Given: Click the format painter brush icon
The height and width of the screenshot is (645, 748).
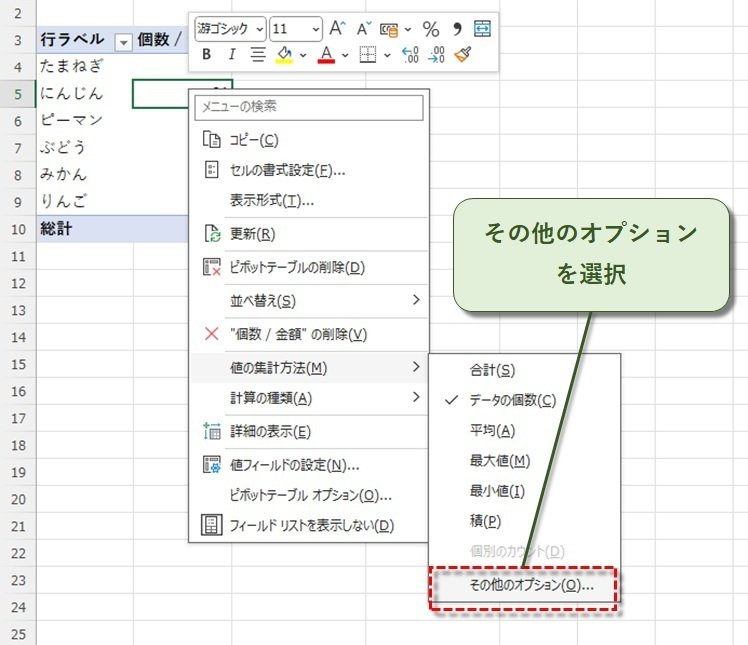Looking at the screenshot, I should point(463,54).
